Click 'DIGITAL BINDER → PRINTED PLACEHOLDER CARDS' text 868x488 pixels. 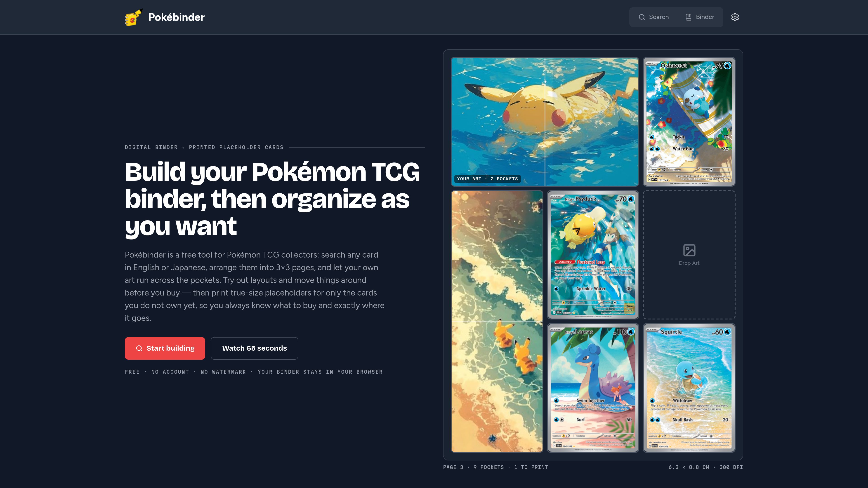tap(204, 147)
